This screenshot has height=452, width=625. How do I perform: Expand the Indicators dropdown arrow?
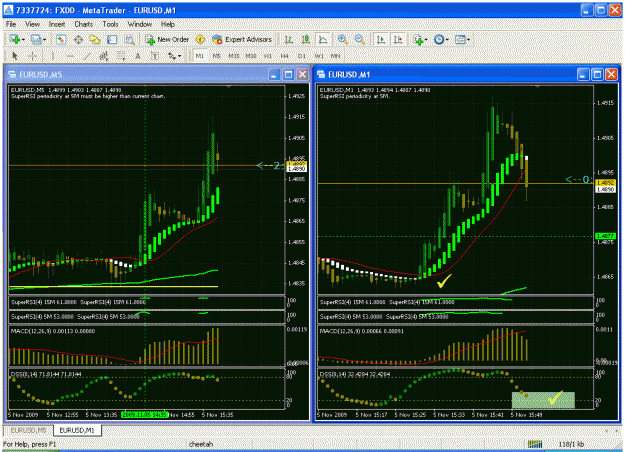426,40
